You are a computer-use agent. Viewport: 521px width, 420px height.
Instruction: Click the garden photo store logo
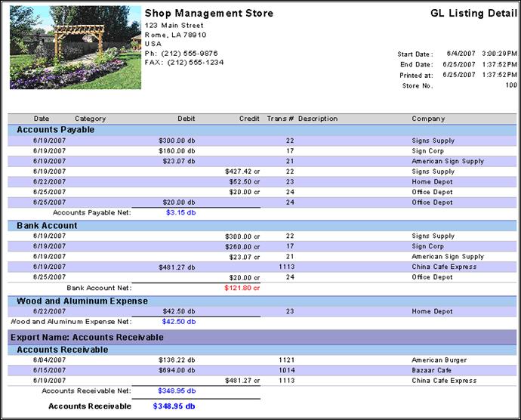coord(76,48)
